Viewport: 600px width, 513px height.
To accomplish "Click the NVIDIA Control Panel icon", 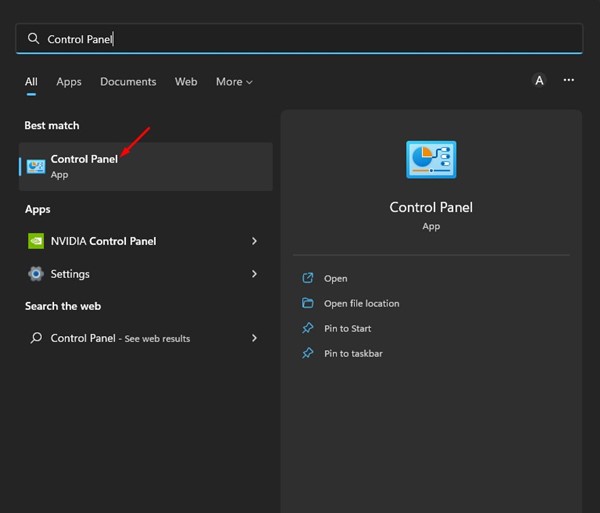I will click(36, 241).
